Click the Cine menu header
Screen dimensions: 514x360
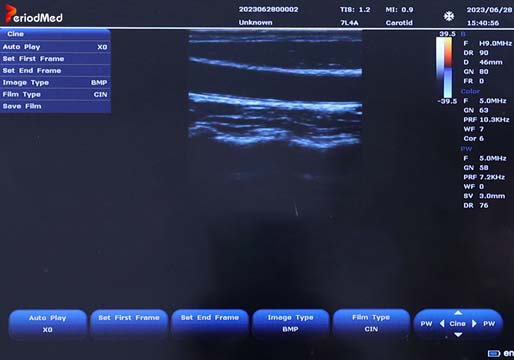pos(55,34)
